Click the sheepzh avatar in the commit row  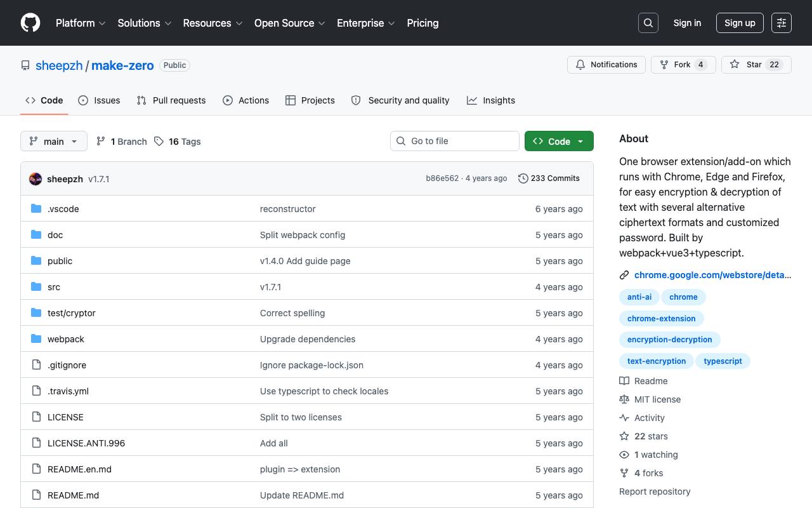click(36, 179)
